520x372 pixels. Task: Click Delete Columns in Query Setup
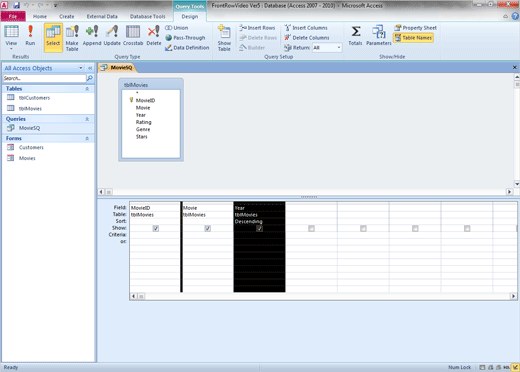pos(307,38)
